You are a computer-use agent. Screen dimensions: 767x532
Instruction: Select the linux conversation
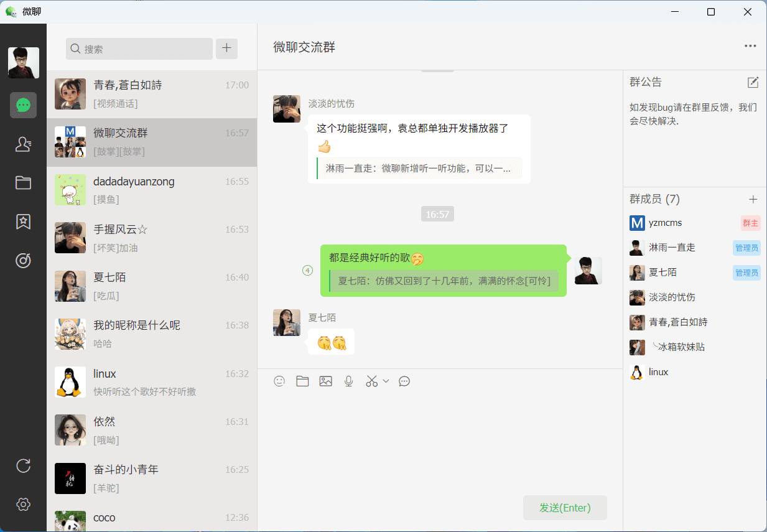[x=151, y=382]
